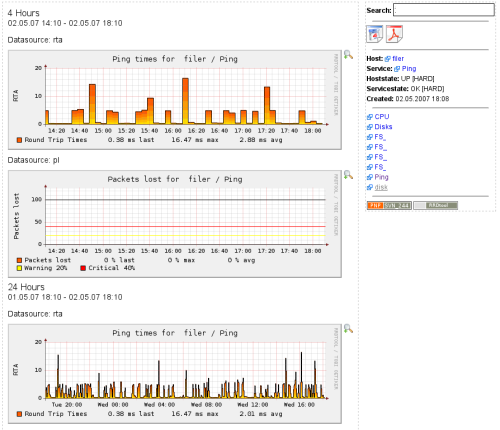Select 'Datasource: rta' under the 4 Hours heading
This screenshot has height=430, width=500.
[x=35, y=40]
